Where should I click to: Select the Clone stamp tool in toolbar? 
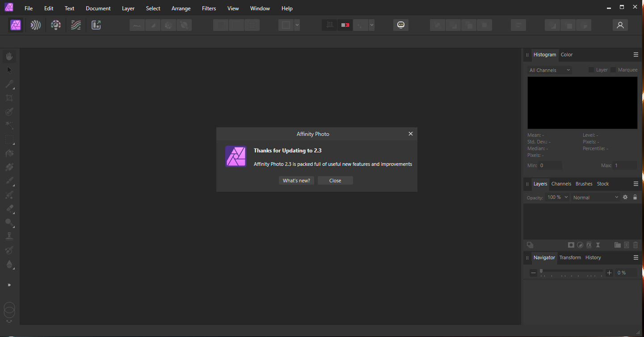click(9, 236)
